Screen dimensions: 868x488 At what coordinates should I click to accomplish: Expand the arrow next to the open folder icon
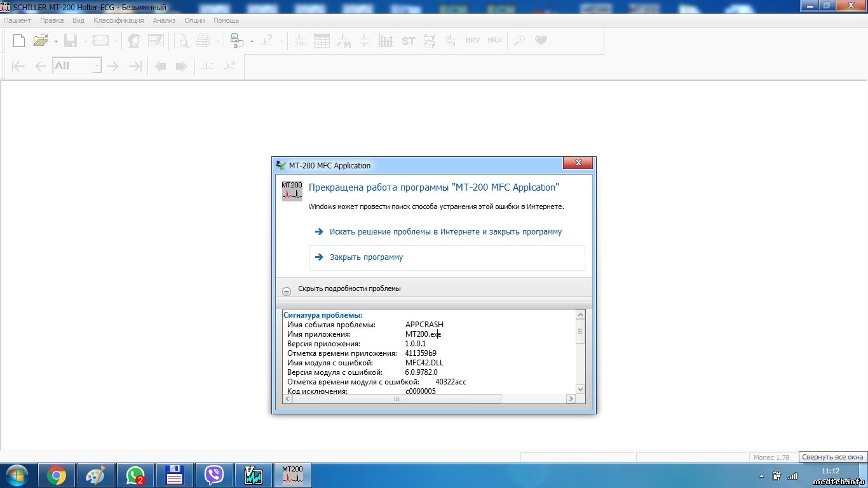click(56, 41)
